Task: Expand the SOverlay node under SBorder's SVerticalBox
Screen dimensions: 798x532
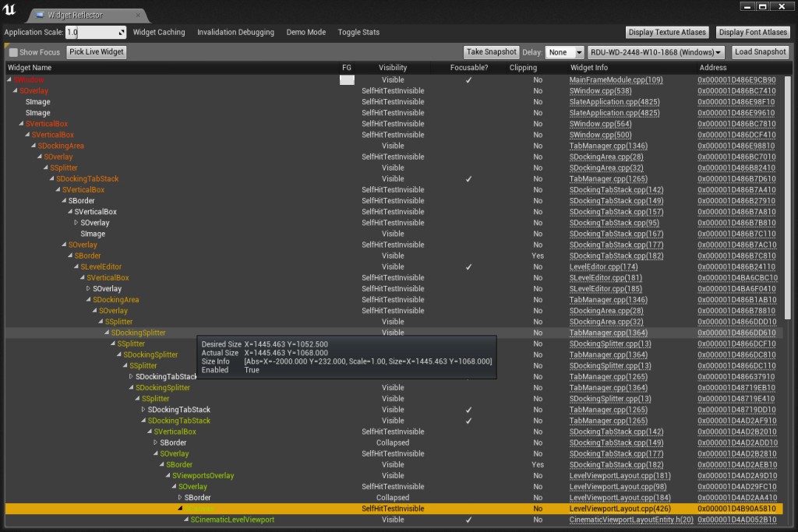Action: pos(76,222)
